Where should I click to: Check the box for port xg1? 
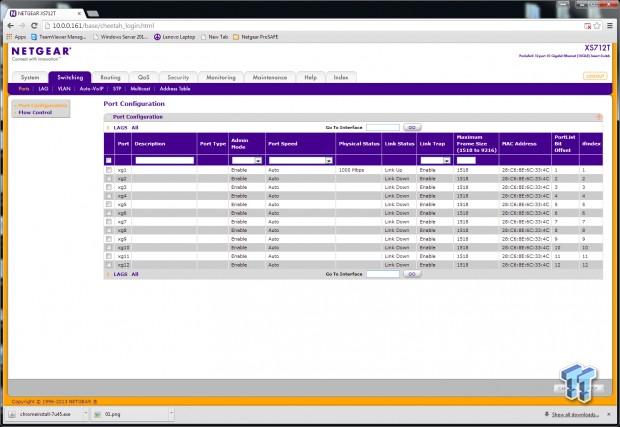pos(109,170)
